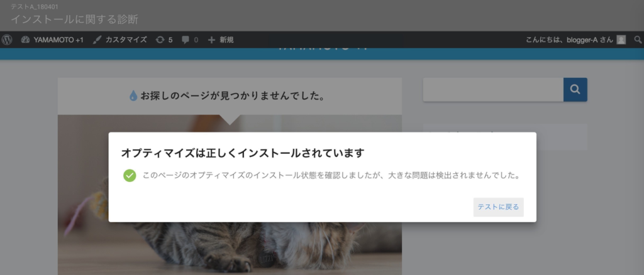Open the comments bubble showing 0

click(x=190, y=40)
